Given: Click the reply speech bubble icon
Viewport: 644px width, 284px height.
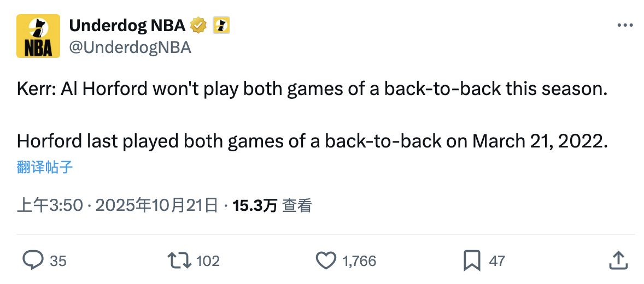Looking at the screenshot, I should [32, 261].
